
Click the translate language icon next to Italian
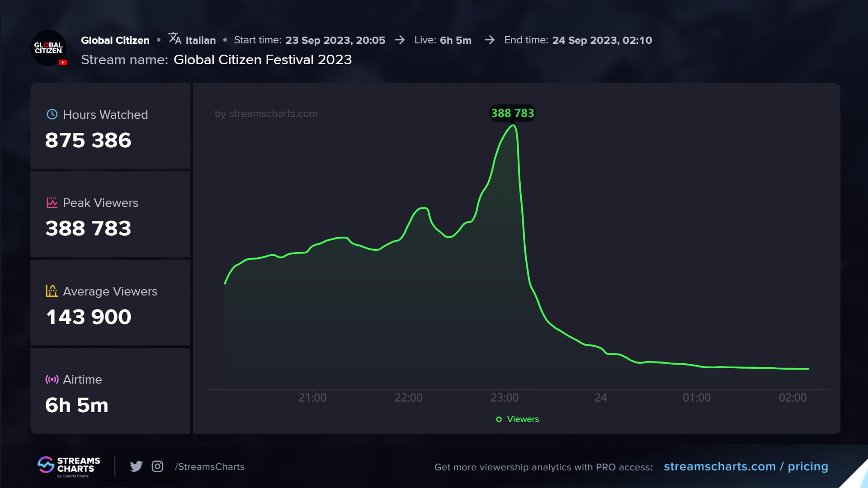(175, 38)
